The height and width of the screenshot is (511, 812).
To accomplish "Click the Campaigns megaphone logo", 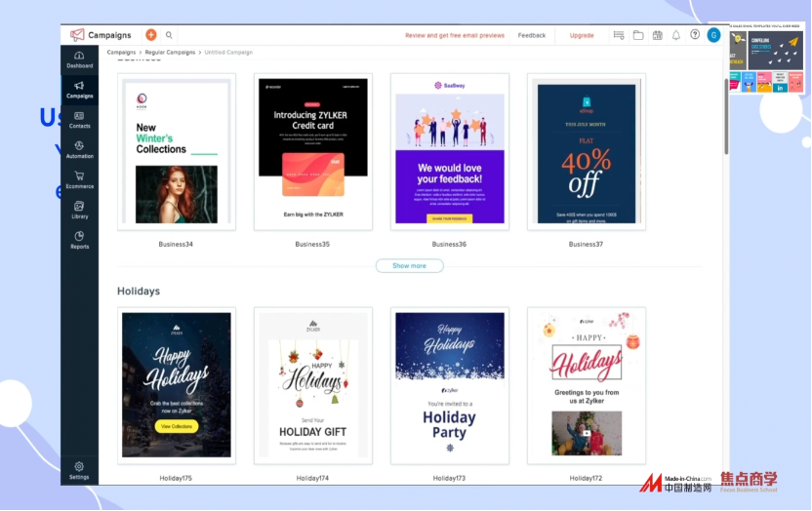I will pos(77,35).
